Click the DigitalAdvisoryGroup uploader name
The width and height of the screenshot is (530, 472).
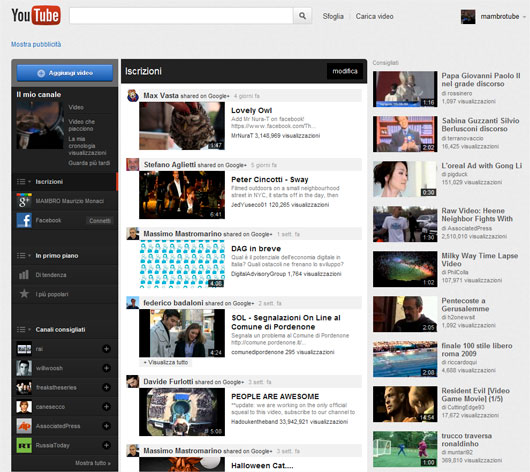[258, 274]
